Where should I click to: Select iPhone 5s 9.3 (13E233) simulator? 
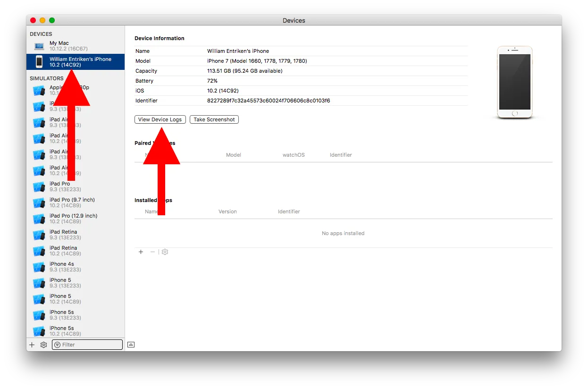(76, 315)
